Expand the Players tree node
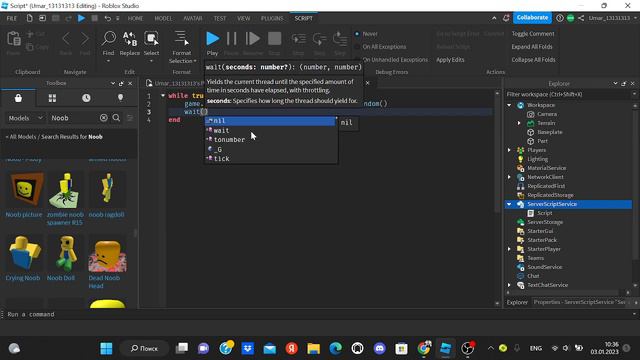Screen dimensions: 640x360 click(509, 150)
